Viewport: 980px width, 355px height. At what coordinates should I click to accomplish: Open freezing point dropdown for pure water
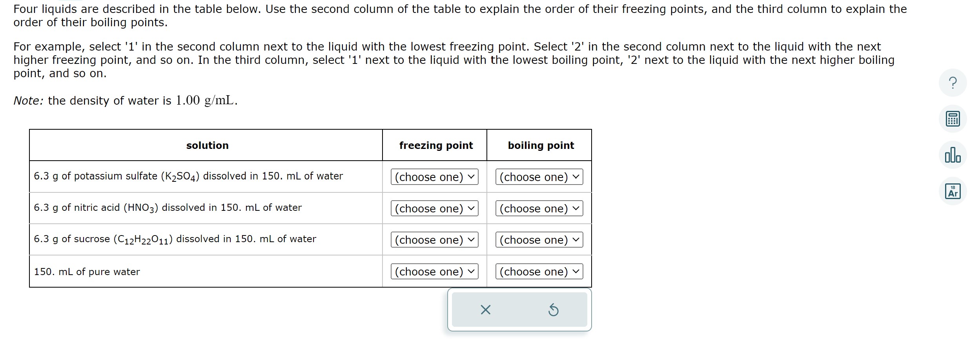(x=434, y=271)
